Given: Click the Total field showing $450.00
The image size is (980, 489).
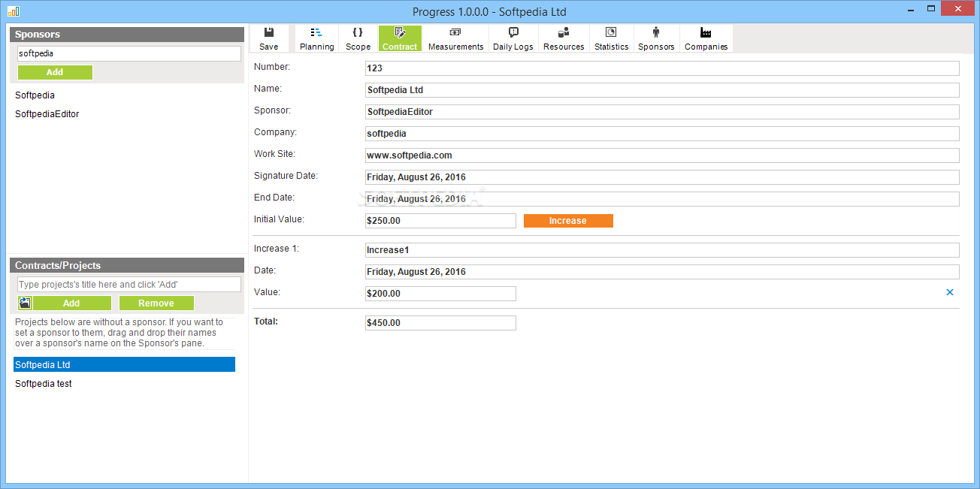Looking at the screenshot, I should pos(440,323).
